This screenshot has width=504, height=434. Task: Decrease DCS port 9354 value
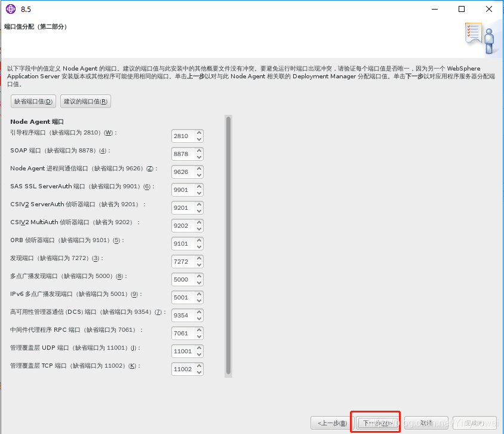[x=199, y=319]
